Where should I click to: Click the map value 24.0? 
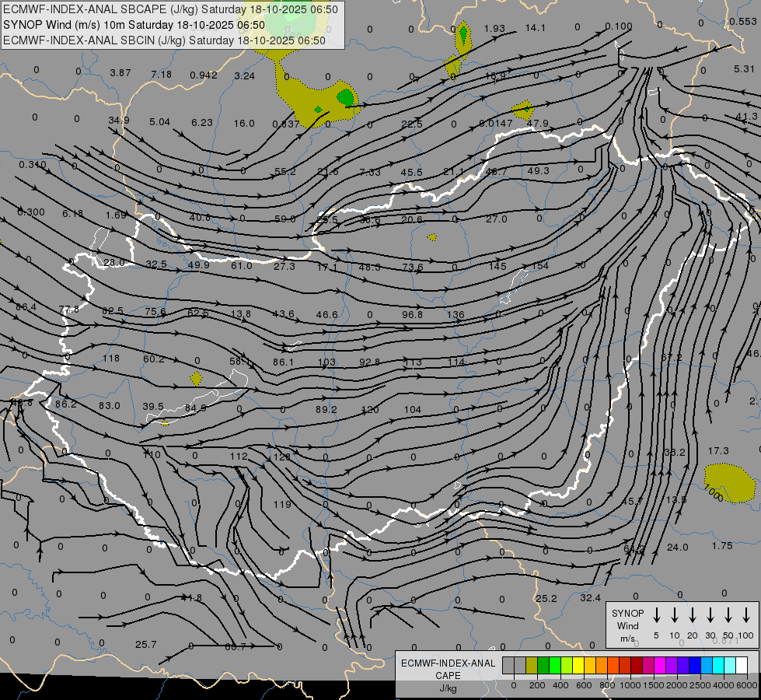tap(678, 548)
